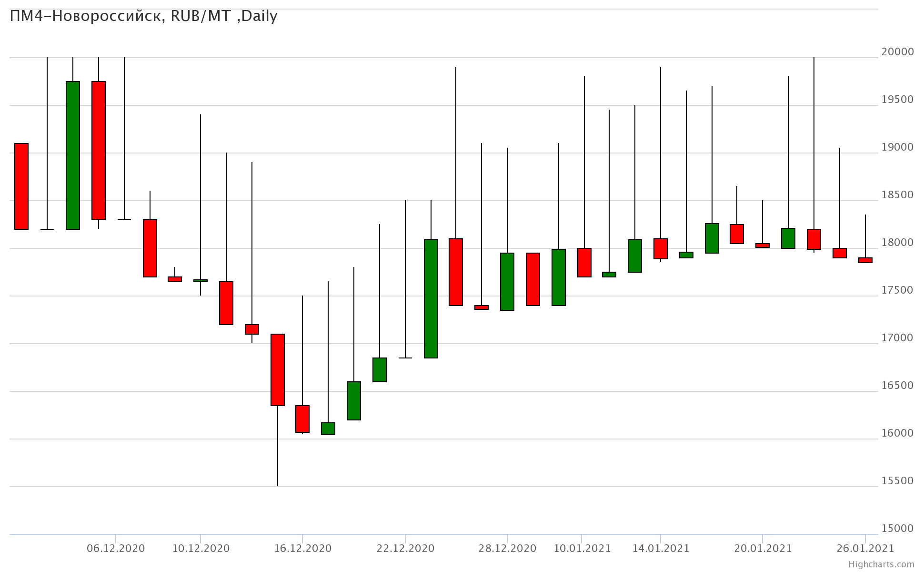Click the 14.01.2021 axis date label
The image size is (924, 572).
tap(661, 548)
